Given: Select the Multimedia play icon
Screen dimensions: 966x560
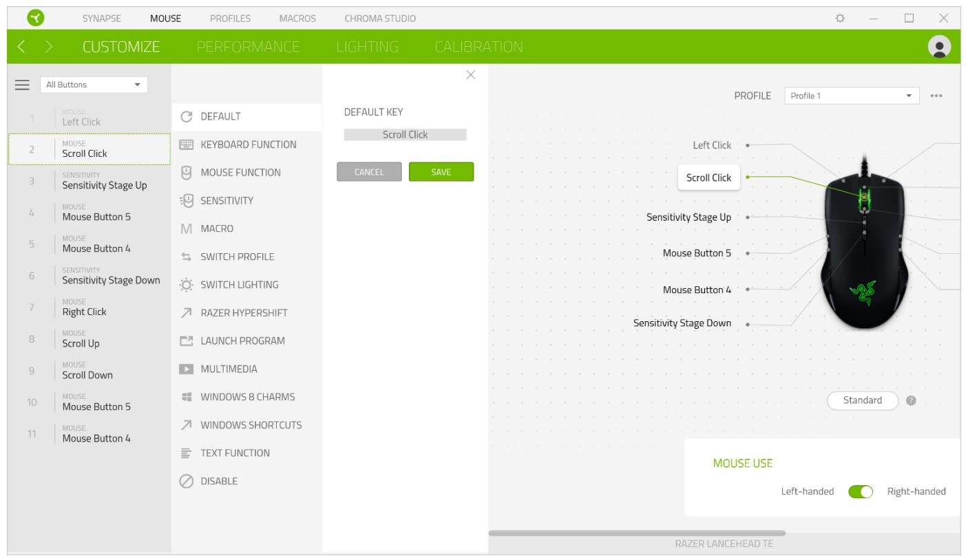Looking at the screenshot, I should click(186, 369).
